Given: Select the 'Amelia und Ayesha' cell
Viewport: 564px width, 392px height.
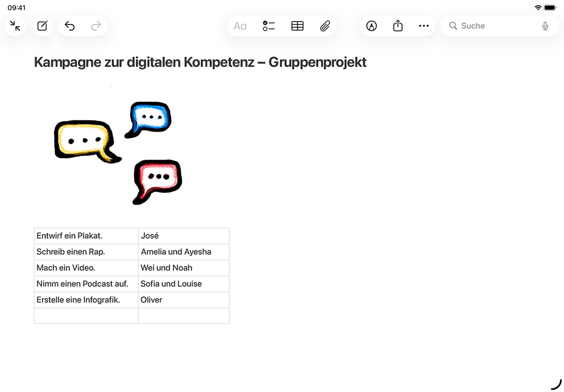Looking at the screenshot, I should [184, 252].
